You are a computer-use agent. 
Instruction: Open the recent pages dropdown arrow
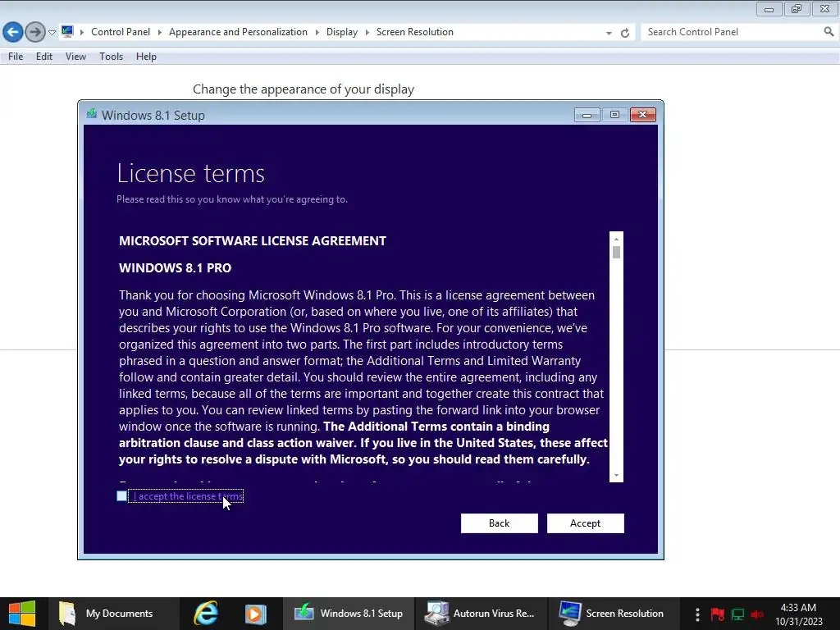click(52, 33)
